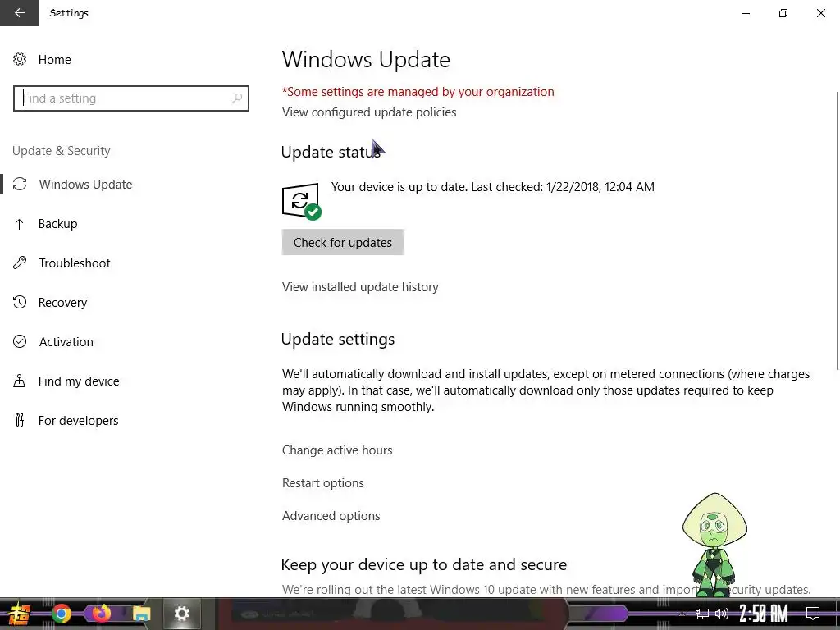
Task: Click the 'Your device is up to date' status text
Action: [492, 187]
